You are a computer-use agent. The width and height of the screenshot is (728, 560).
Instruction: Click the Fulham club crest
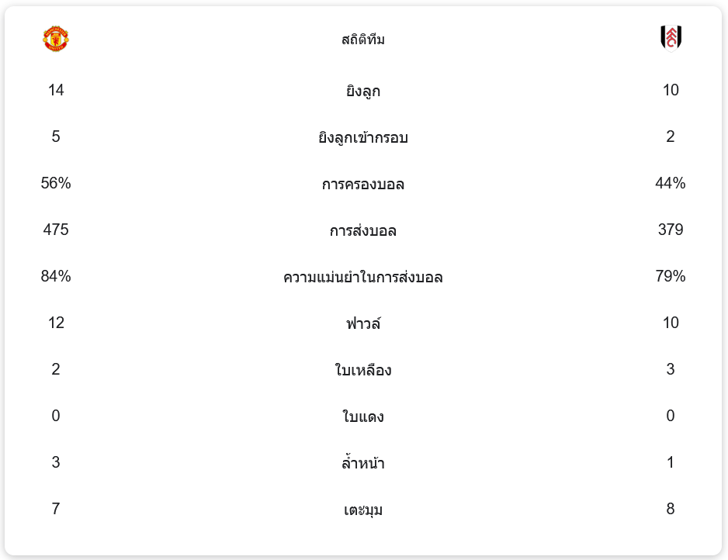(x=671, y=38)
